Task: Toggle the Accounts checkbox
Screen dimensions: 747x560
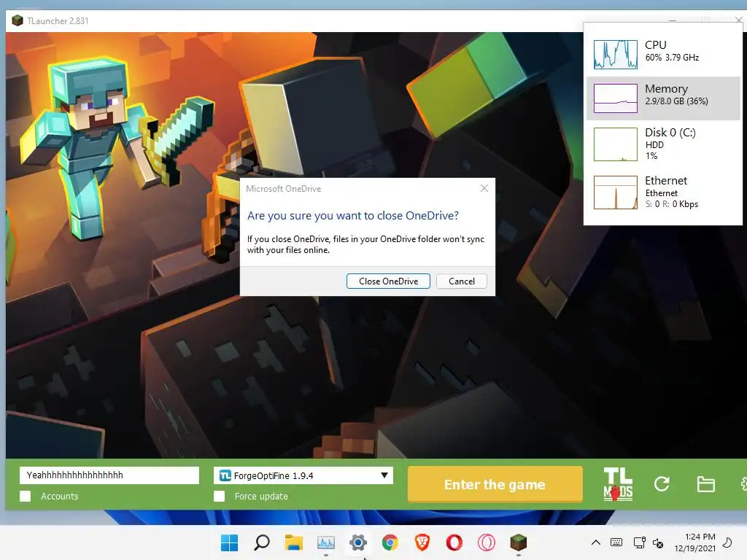Action: (26, 496)
